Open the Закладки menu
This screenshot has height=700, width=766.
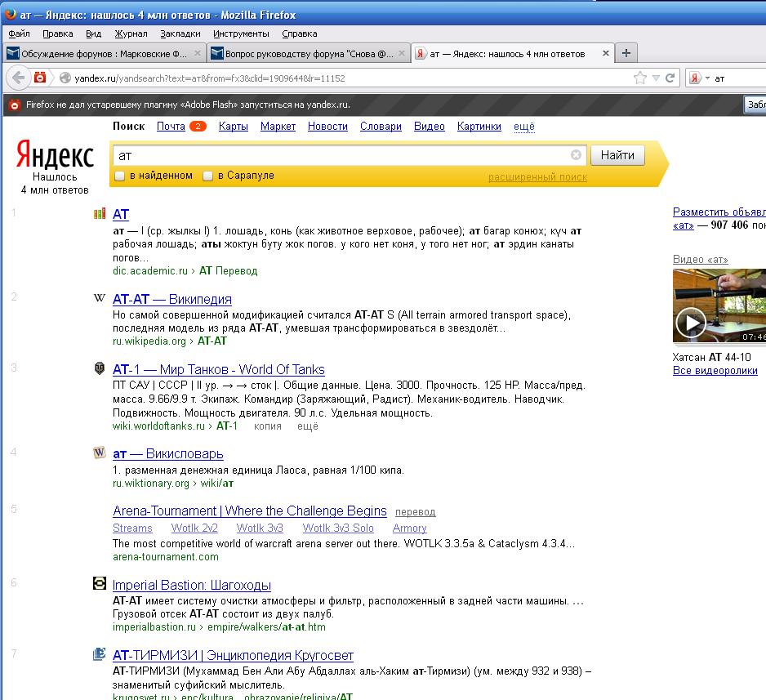point(180,33)
